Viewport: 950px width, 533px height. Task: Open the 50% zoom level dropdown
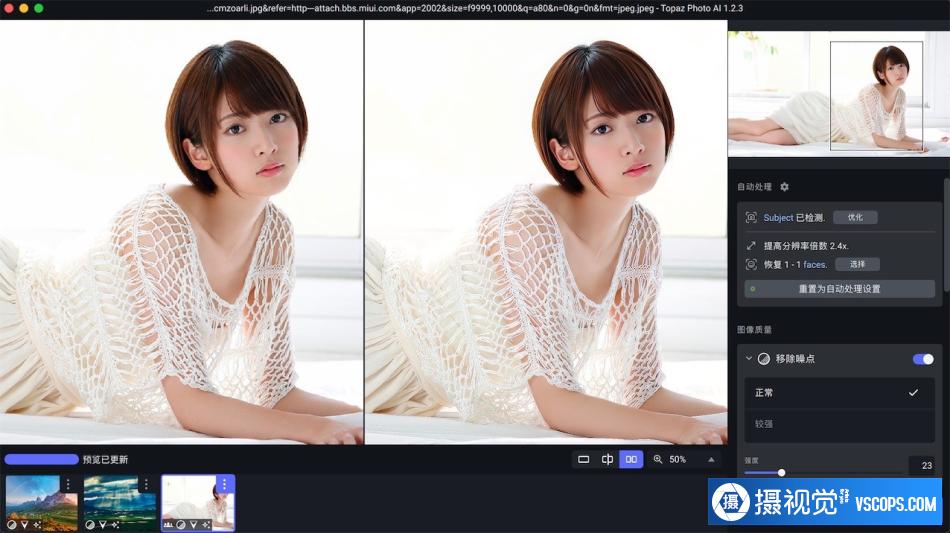(x=677, y=460)
